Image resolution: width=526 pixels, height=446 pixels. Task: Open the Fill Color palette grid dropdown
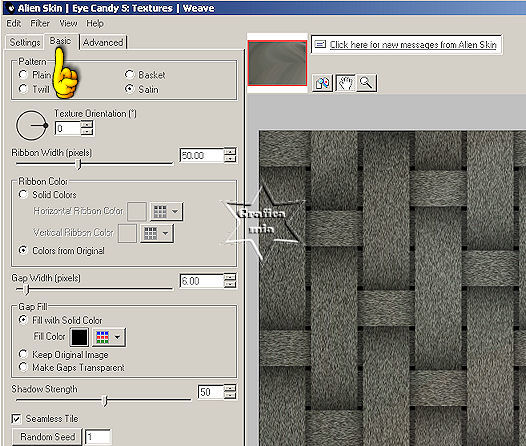point(109,337)
